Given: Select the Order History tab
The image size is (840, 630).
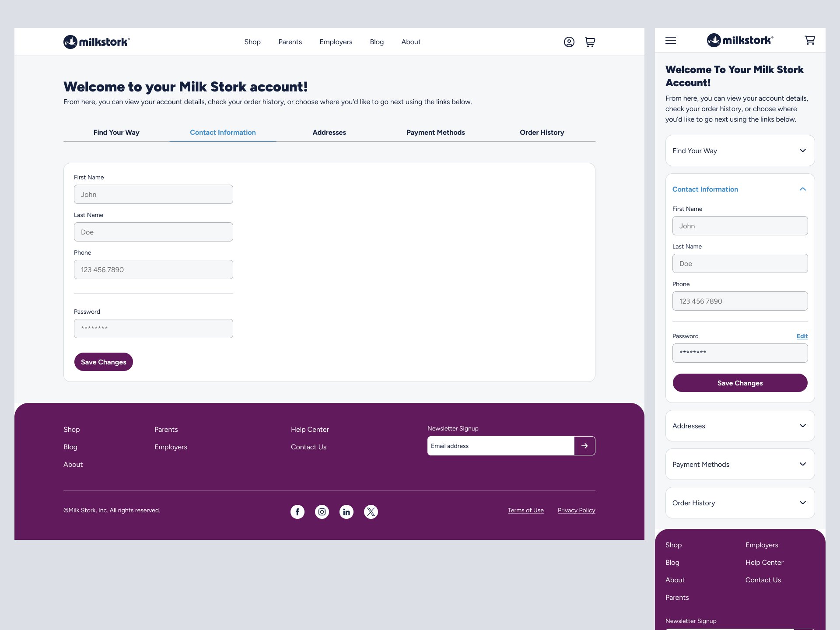Looking at the screenshot, I should [542, 132].
